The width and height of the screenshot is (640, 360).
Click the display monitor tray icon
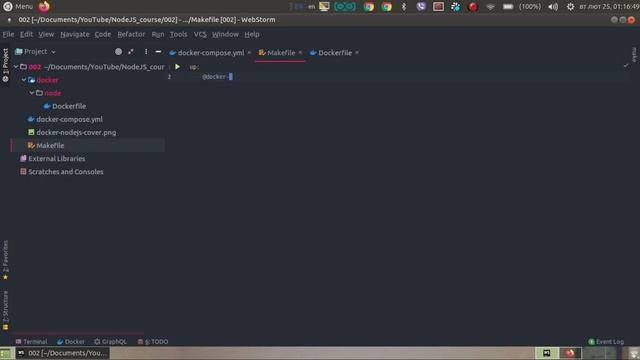[x=324, y=7]
